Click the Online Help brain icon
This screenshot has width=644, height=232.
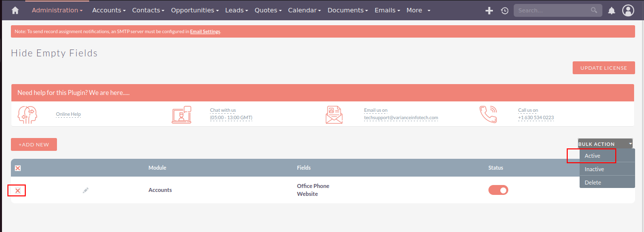click(x=27, y=114)
